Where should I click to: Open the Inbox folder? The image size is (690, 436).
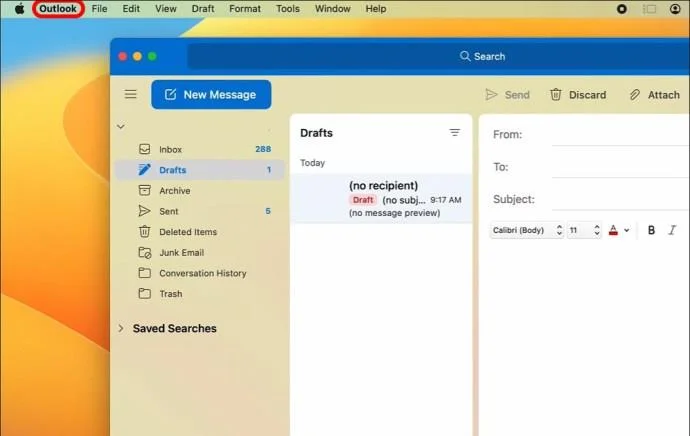[x=170, y=149]
